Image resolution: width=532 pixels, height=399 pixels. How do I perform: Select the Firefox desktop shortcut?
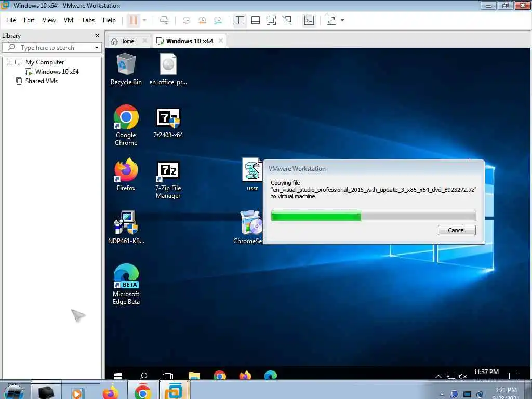pos(126,175)
